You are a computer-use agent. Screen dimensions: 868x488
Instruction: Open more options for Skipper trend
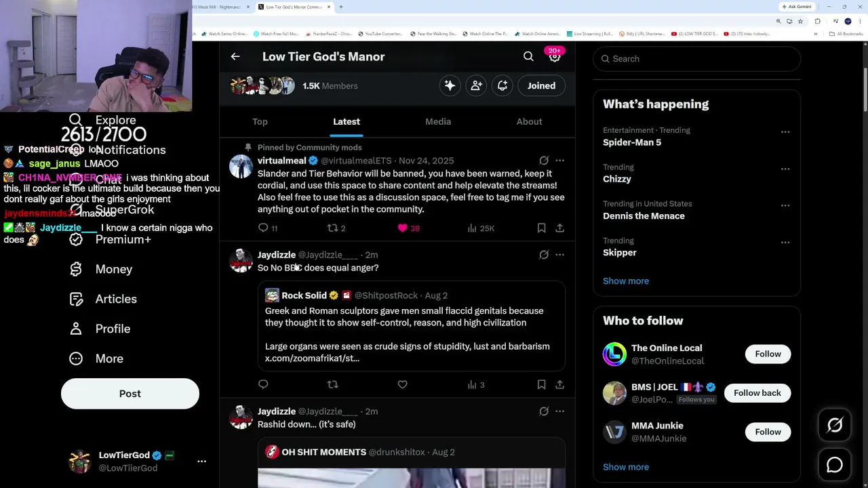tap(785, 242)
